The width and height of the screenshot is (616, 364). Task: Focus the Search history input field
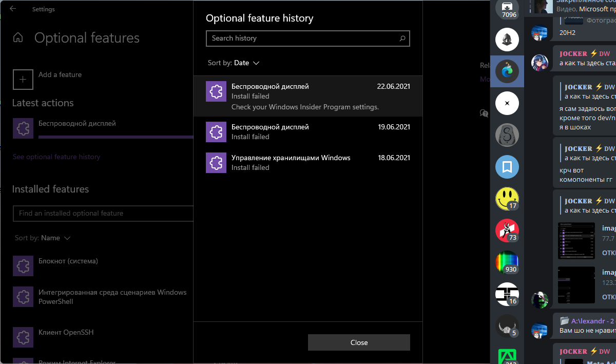[308, 38]
